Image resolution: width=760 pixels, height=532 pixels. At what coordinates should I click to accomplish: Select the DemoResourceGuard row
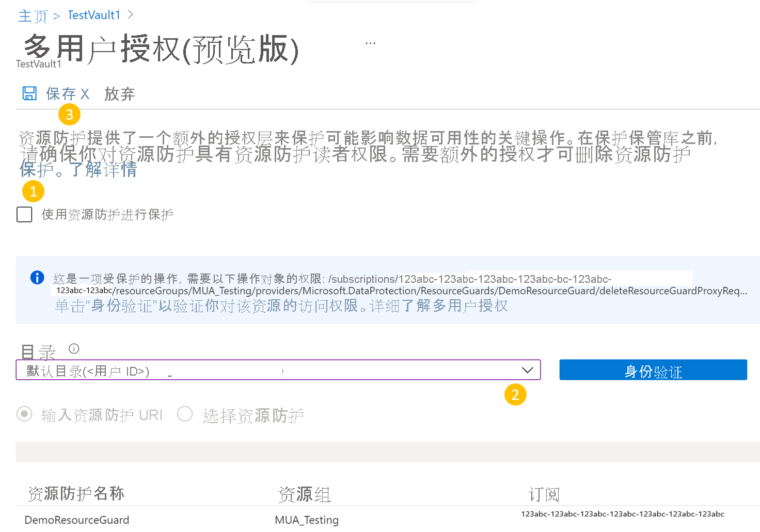click(76, 520)
